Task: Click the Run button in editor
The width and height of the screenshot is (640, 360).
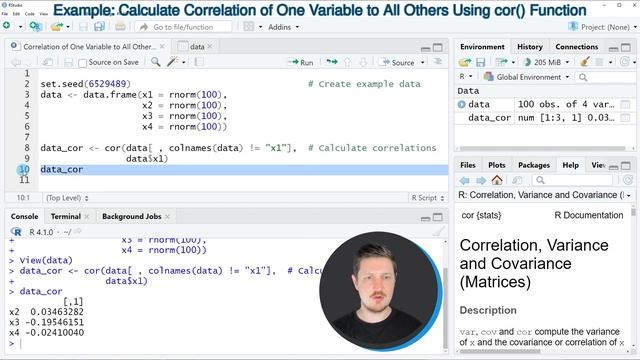Action: [301, 62]
